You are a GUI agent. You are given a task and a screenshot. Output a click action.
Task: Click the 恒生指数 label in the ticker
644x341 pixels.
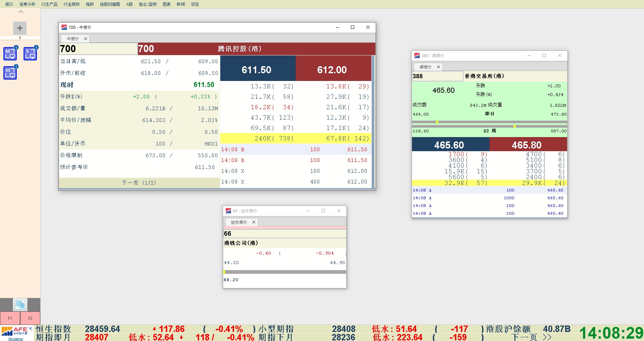tap(54, 329)
